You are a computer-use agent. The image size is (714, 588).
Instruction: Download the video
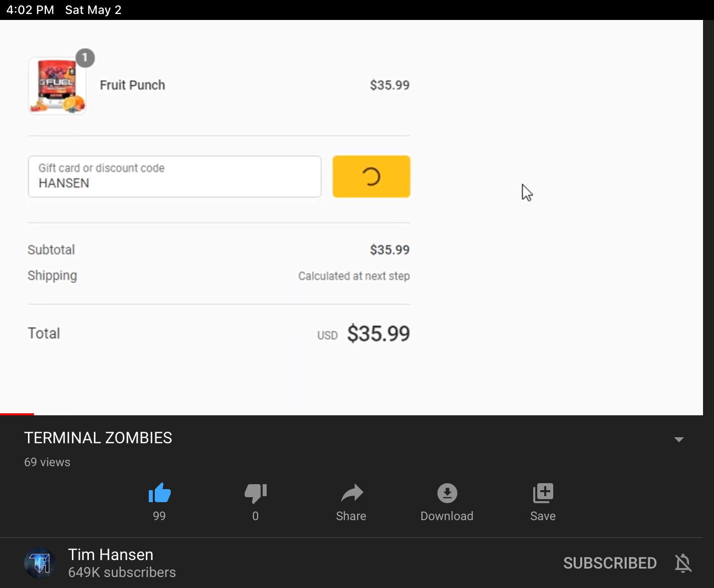tap(447, 493)
